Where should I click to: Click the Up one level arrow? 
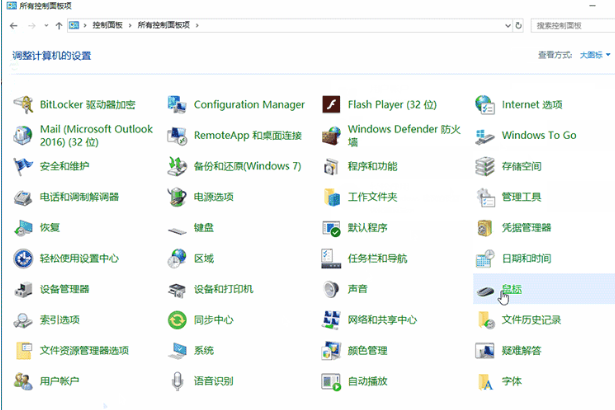tap(59, 26)
